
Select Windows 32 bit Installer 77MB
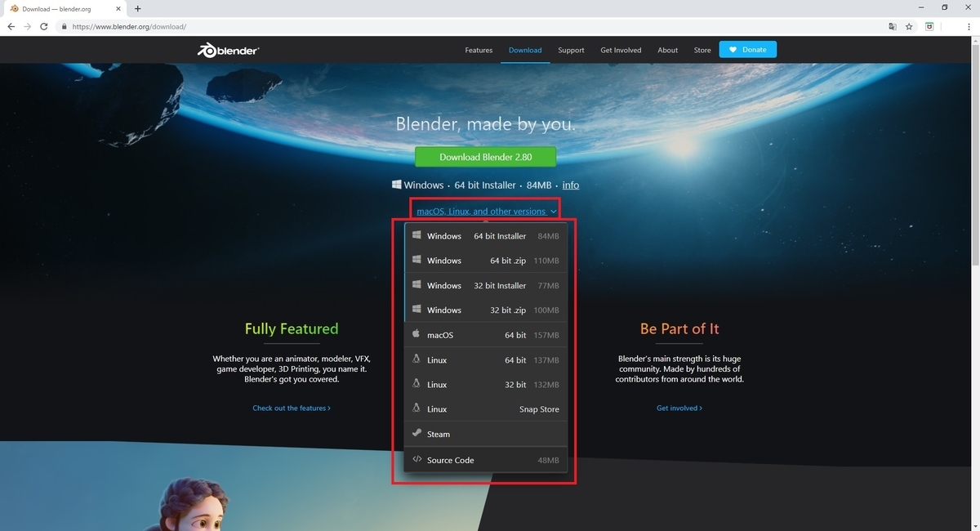pos(486,285)
